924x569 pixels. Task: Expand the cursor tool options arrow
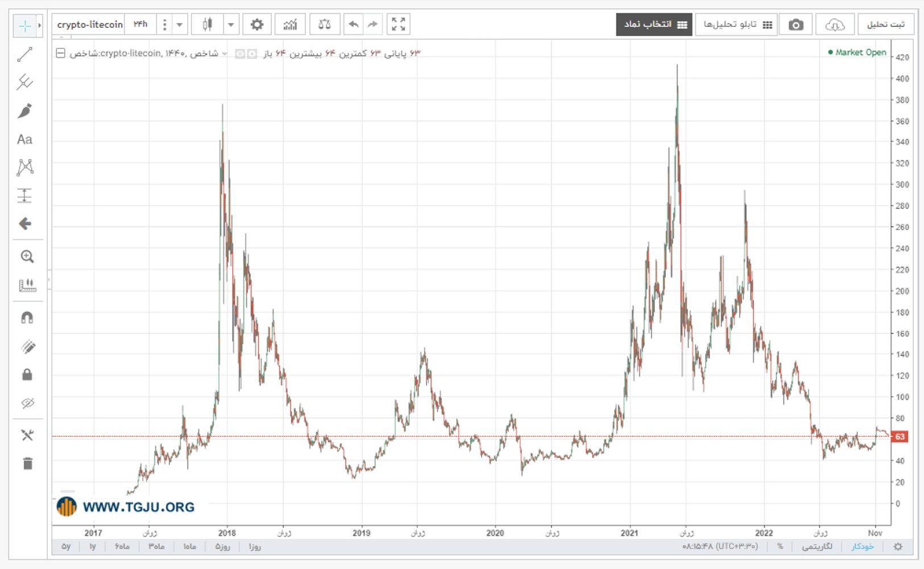click(39, 26)
